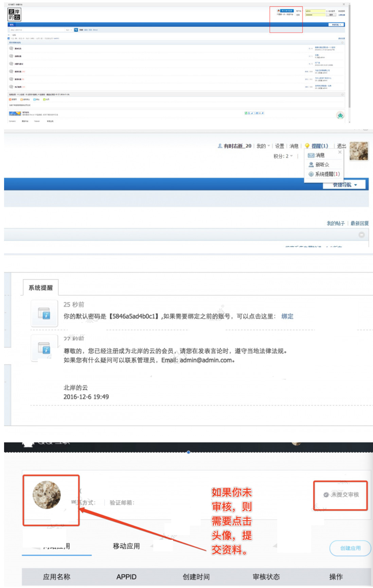The height and width of the screenshot is (588, 373).
Task: Click the blue search magnifier button
Action: coord(76,30)
